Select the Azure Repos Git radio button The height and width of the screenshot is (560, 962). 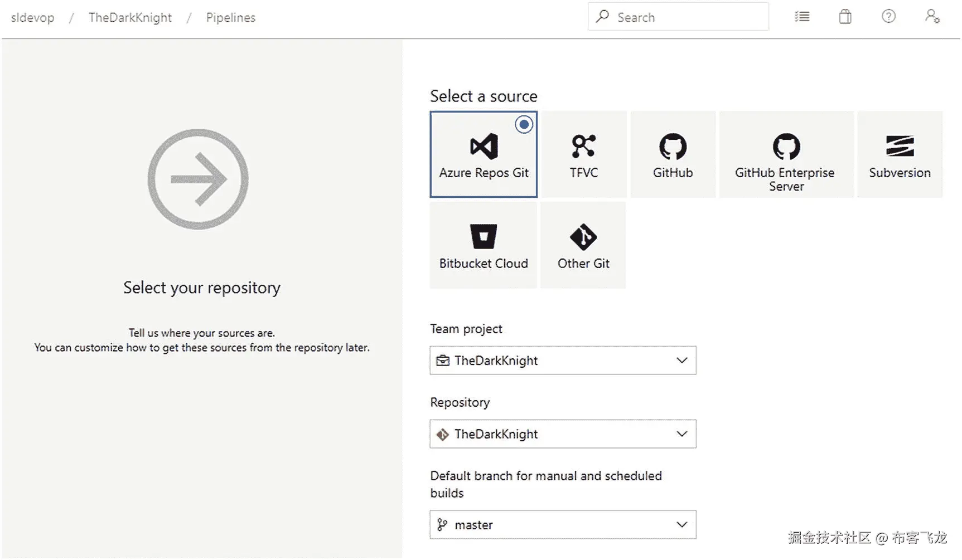tap(524, 124)
